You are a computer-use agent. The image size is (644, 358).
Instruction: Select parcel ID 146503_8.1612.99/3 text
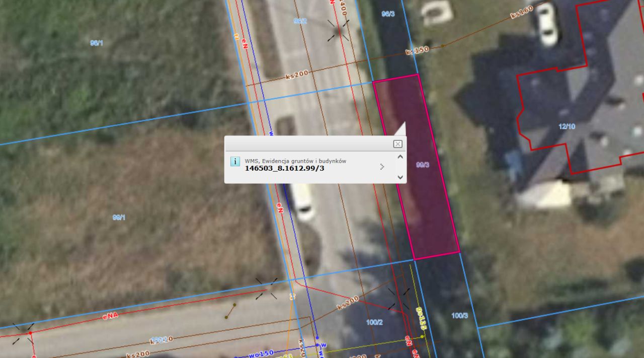[284, 168]
